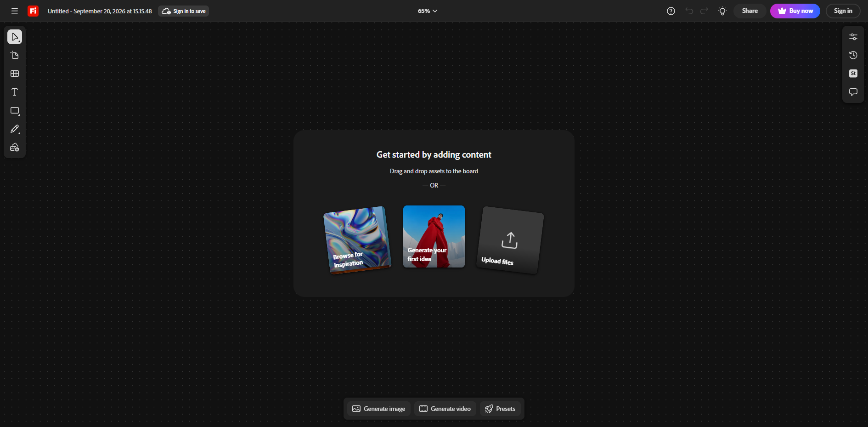Open the version history panel
The image size is (868, 427).
click(x=853, y=55)
